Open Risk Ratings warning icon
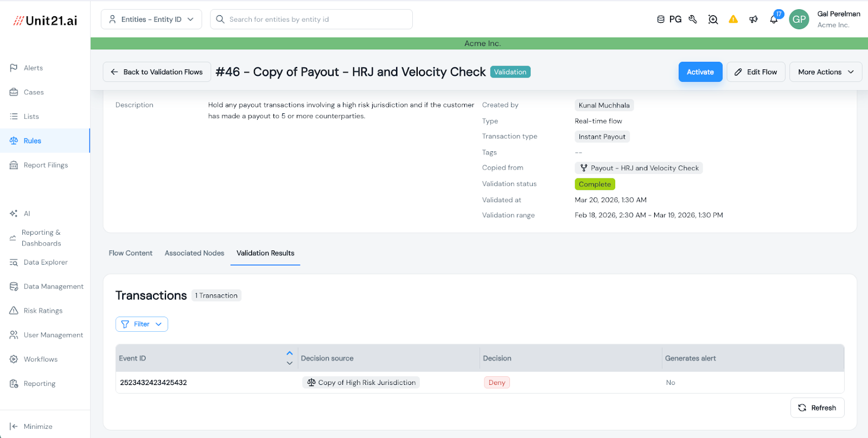This screenshot has height=438, width=868. point(14,311)
